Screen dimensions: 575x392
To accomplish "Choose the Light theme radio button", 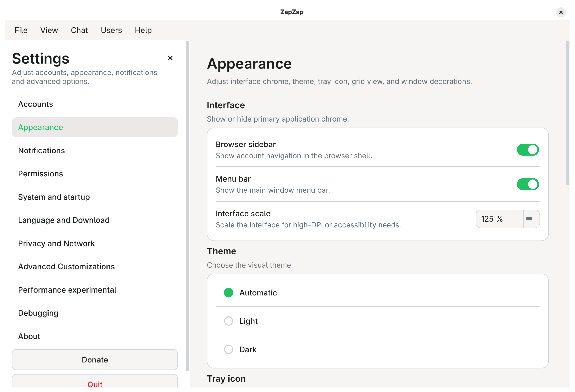I will coord(228,321).
